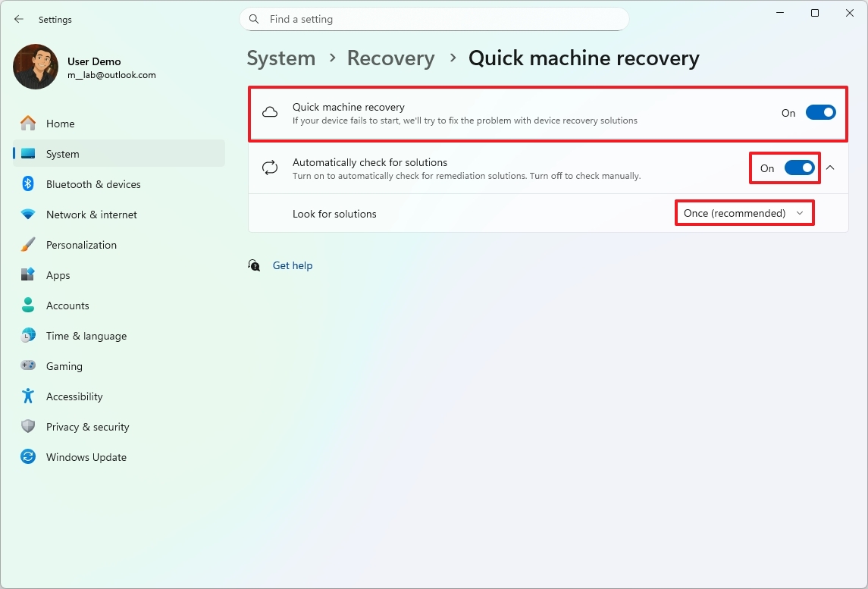Viewport: 868px width, 589px height.
Task: Toggle off Quick machine recovery
Action: click(819, 111)
